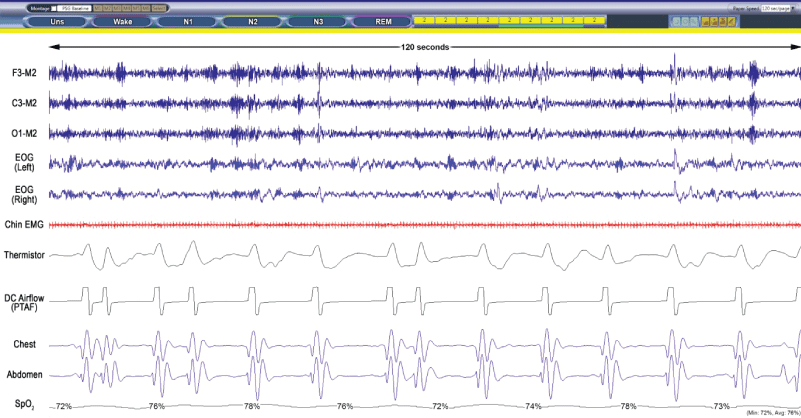Click the first small montage shortcut button
The height and width of the screenshot is (418, 801).
coord(98,8)
